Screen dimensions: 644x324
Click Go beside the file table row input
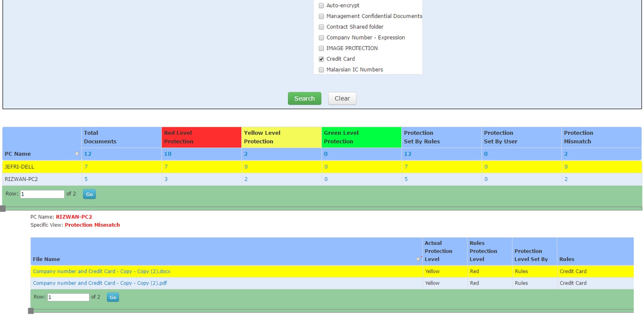pyautogui.click(x=113, y=298)
